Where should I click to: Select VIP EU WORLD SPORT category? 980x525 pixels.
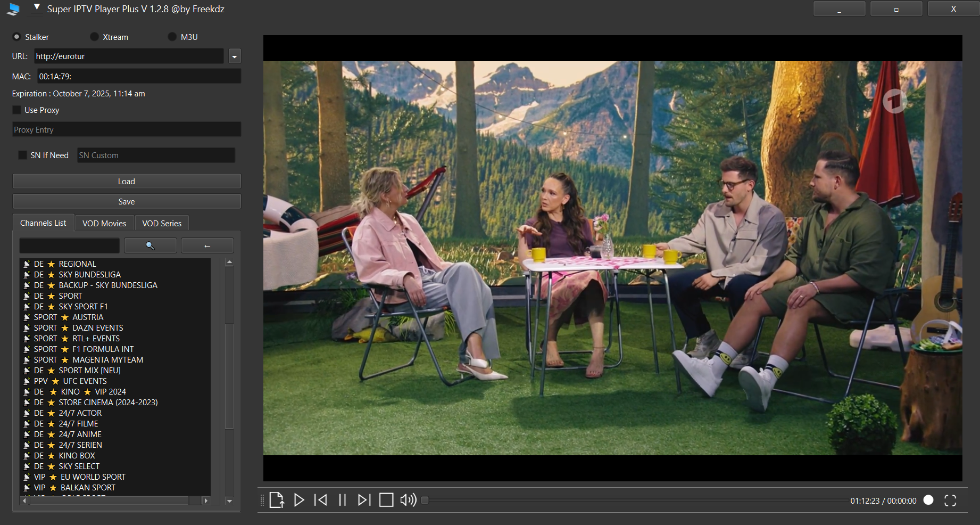click(x=115, y=477)
